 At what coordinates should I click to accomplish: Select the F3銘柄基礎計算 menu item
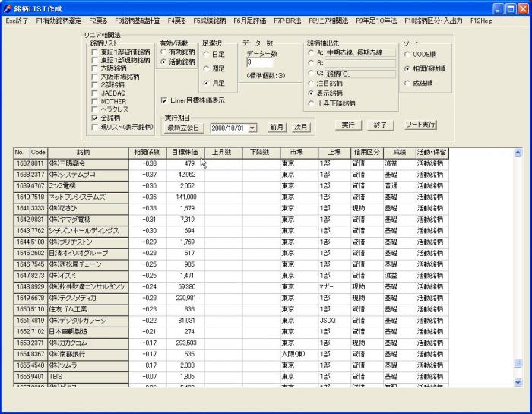click(x=137, y=21)
